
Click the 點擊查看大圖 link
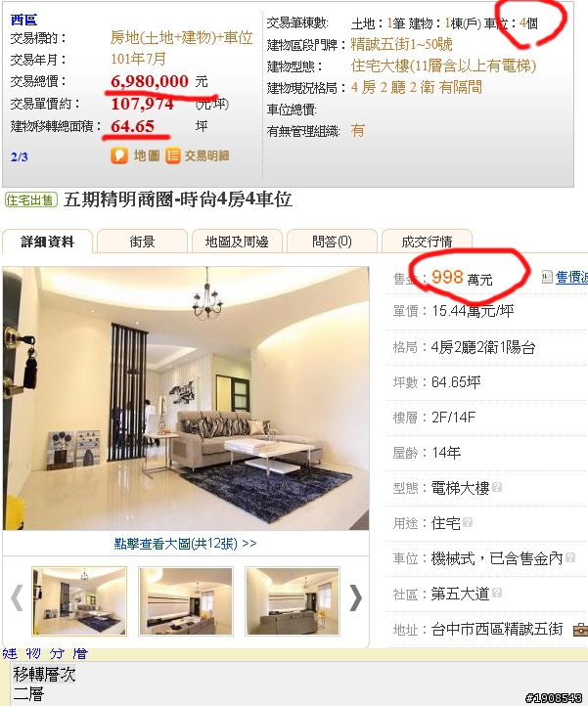coord(185,544)
